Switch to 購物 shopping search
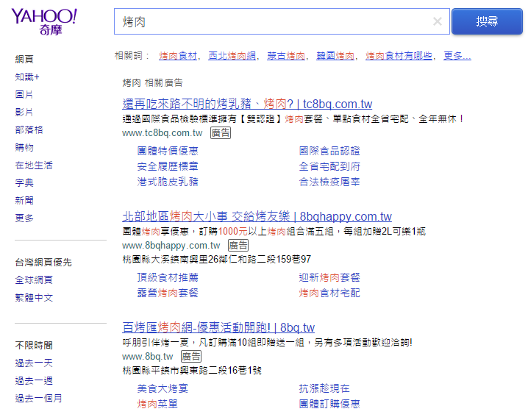 pyautogui.click(x=24, y=147)
